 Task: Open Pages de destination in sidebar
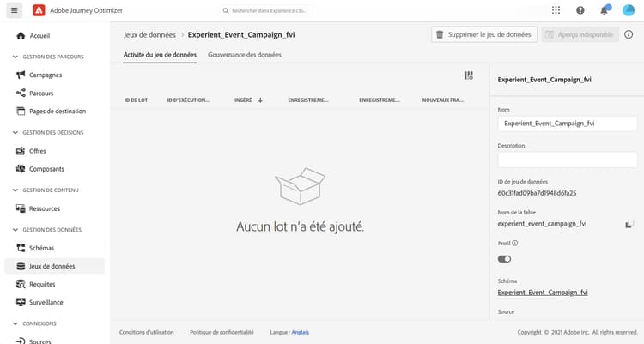click(x=58, y=112)
